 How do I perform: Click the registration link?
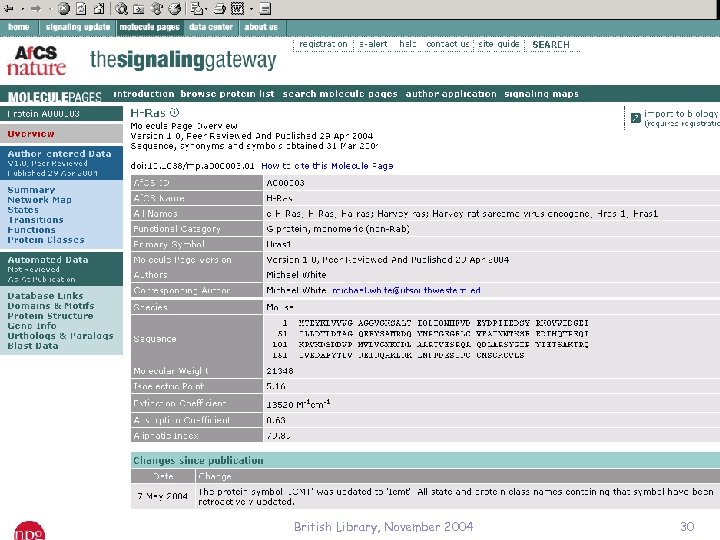coord(323,44)
